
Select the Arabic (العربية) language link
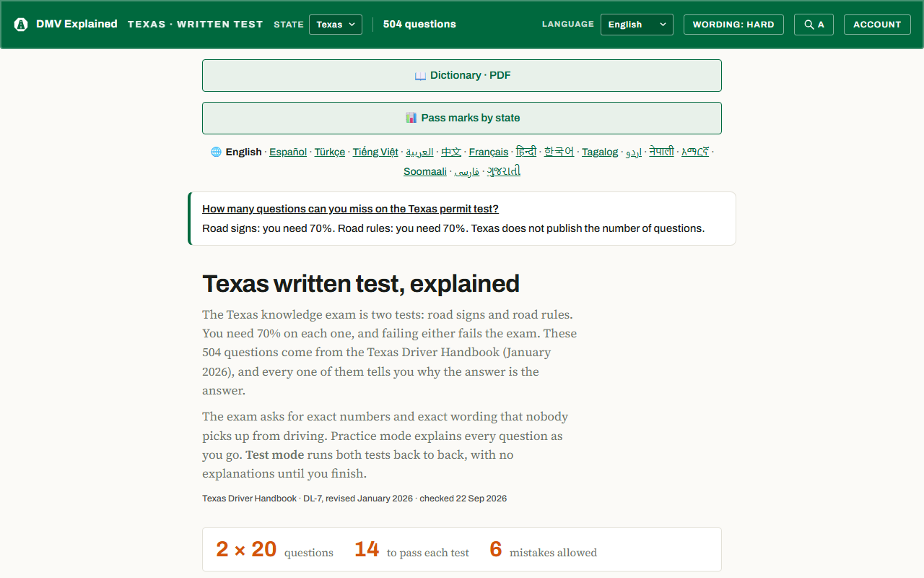pyautogui.click(x=419, y=152)
